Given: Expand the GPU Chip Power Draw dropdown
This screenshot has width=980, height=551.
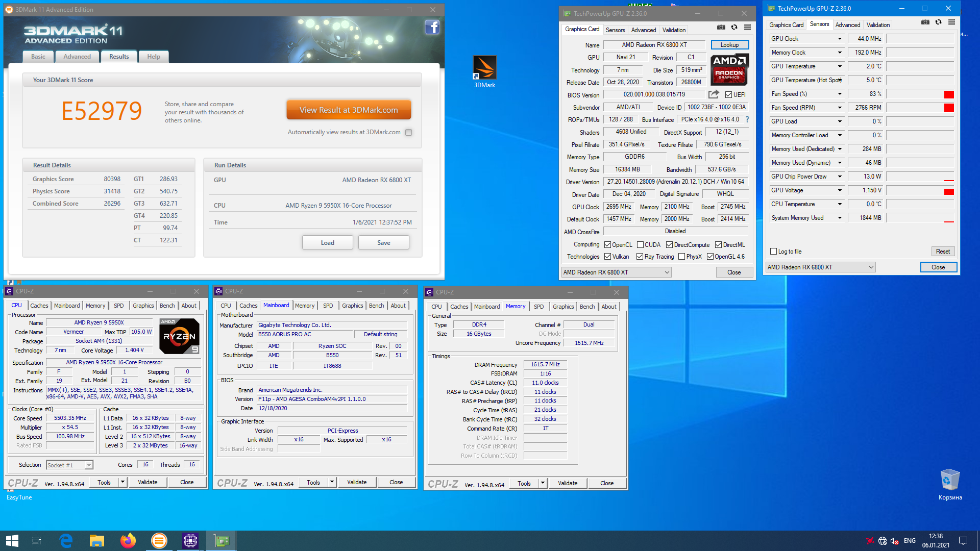Looking at the screenshot, I should tap(840, 177).
